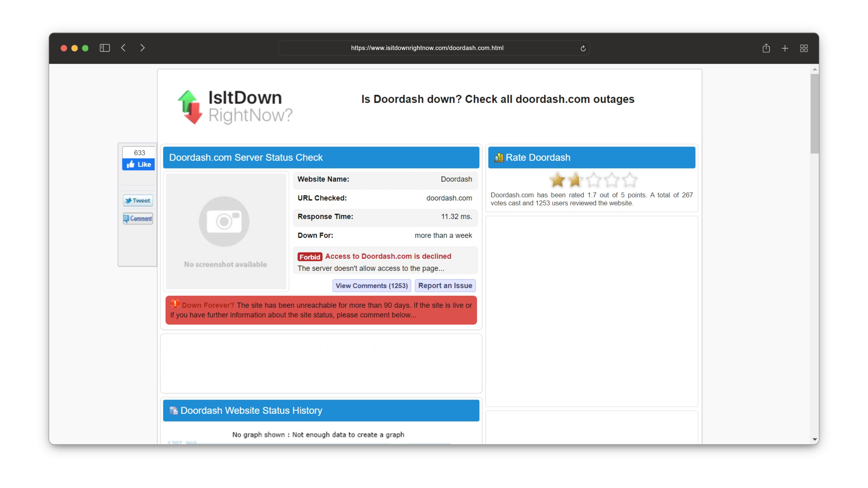868x488 pixels.
Task: Click the vertical scrollbar thumb
Action: (x=814, y=114)
